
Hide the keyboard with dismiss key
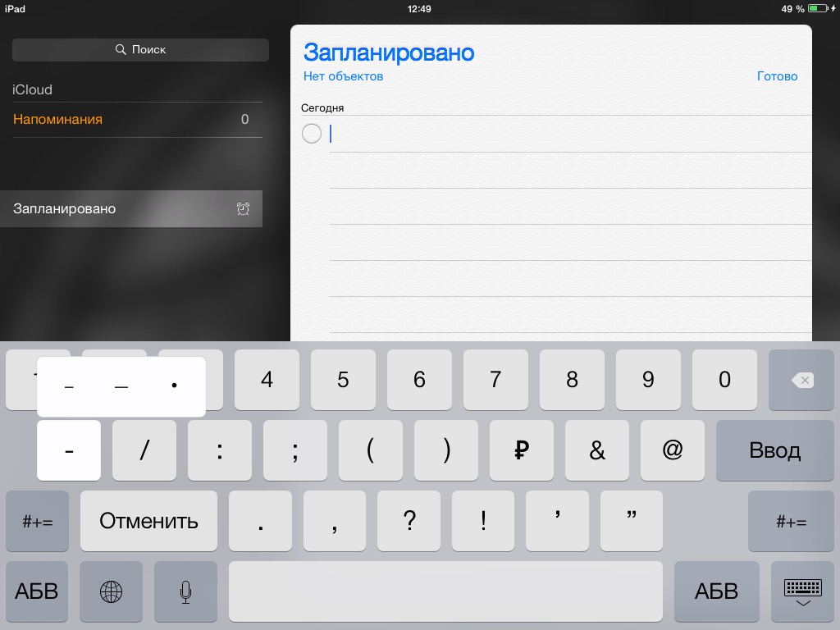(x=802, y=591)
